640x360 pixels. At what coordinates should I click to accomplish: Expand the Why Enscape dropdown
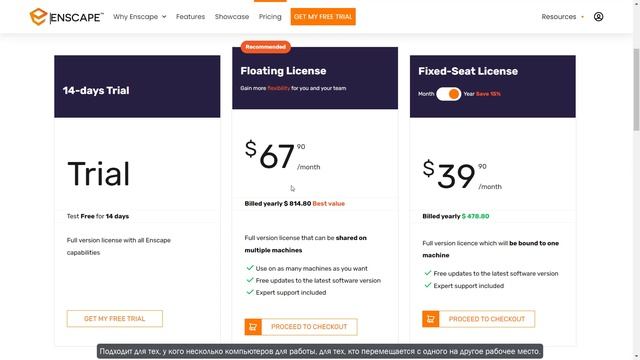(x=140, y=17)
